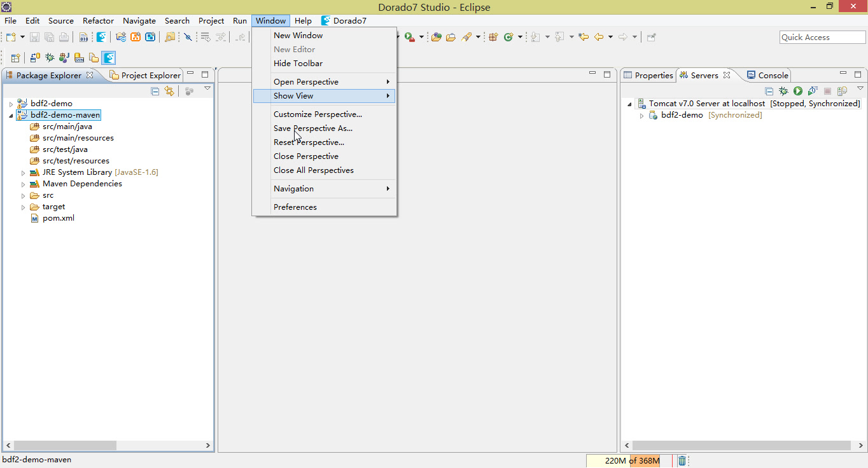The width and height of the screenshot is (868, 468).
Task: Click the Back navigation arrow icon
Action: 599,37
